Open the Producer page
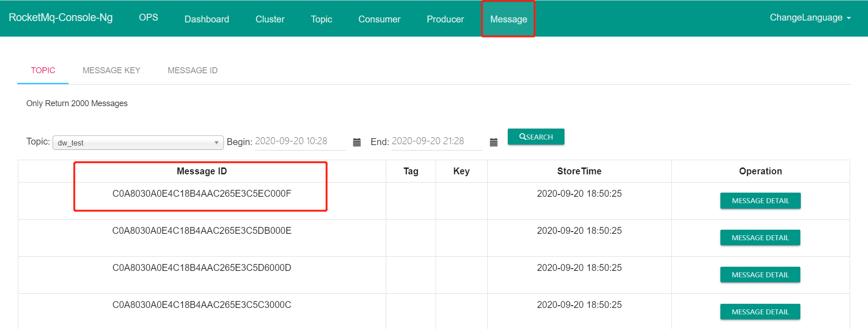This screenshot has height=329, width=868. (445, 19)
